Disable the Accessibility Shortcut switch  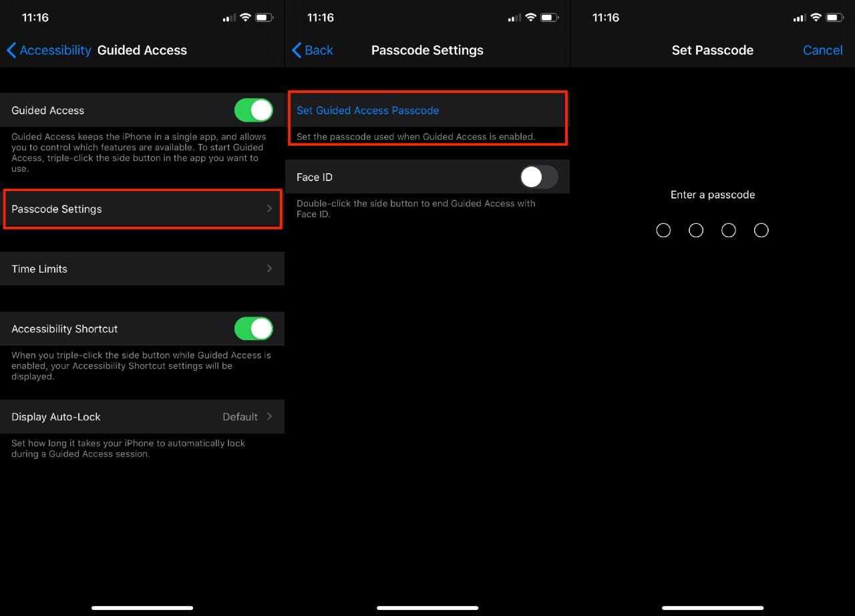click(253, 329)
